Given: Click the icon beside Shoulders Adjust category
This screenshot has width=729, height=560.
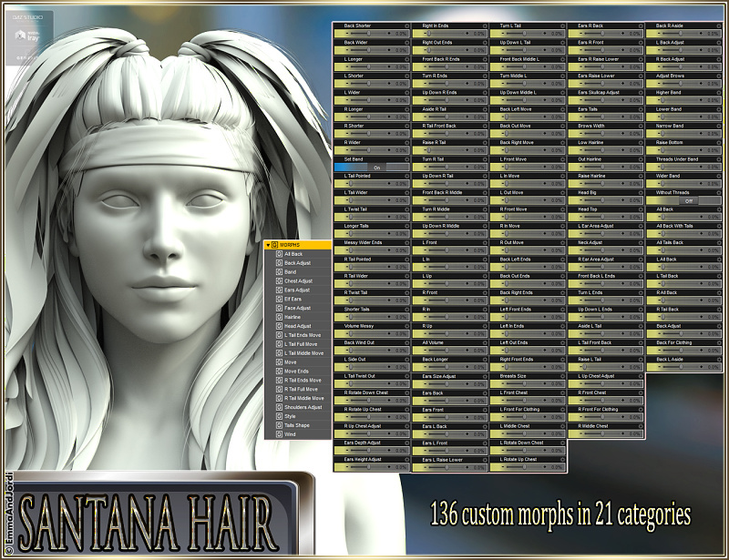Looking at the screenshot, I should [279, 408].
